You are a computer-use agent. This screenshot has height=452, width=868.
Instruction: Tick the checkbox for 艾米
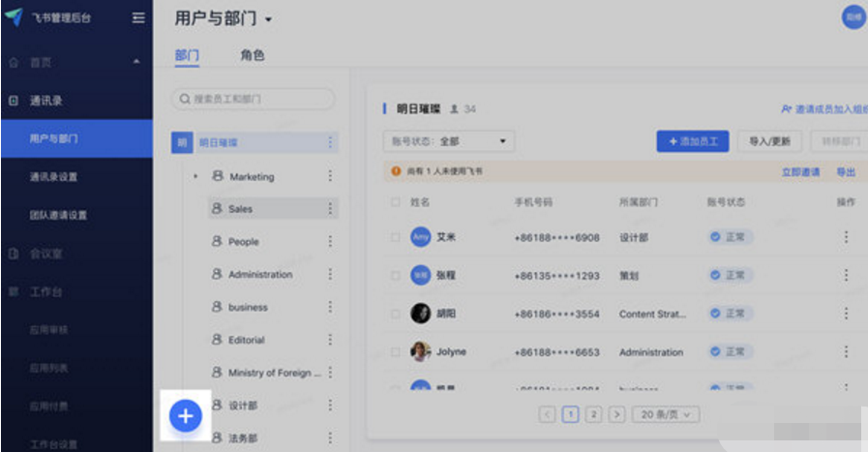(395, 237)
